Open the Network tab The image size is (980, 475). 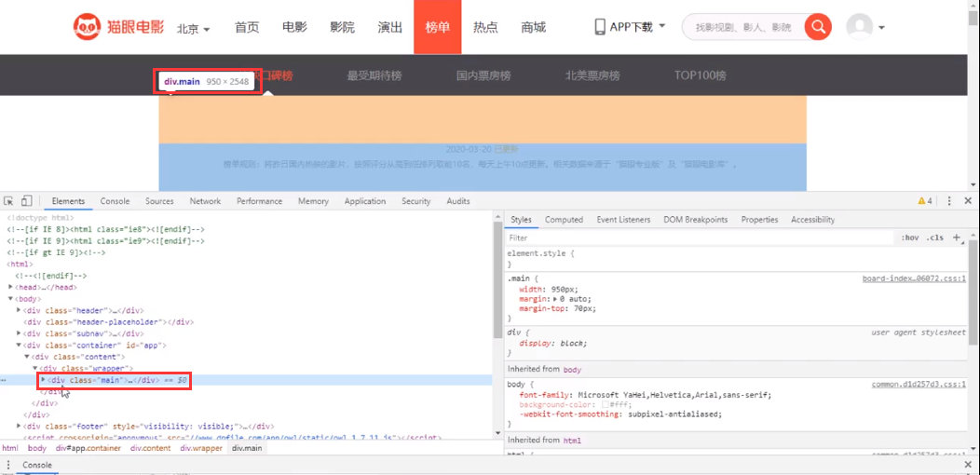click(205, 201)
